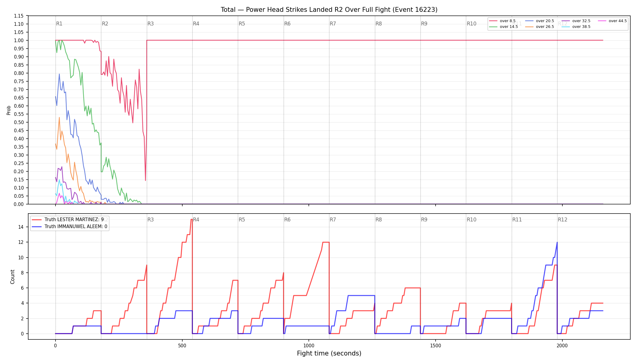Image resolution: width=637 pixels, height=364 pixels.
Task: Select the 'over 8.5' legend entry
Action: pyautogui.click(x=502, y=21)
